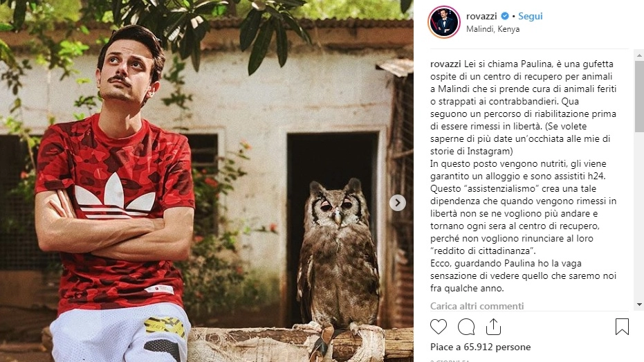Click the scrollbar down arrow

[639, 305]
